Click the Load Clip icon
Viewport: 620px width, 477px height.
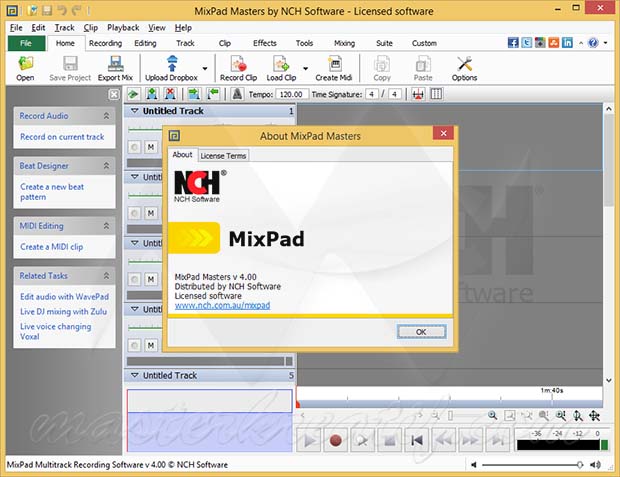[281, 64]
